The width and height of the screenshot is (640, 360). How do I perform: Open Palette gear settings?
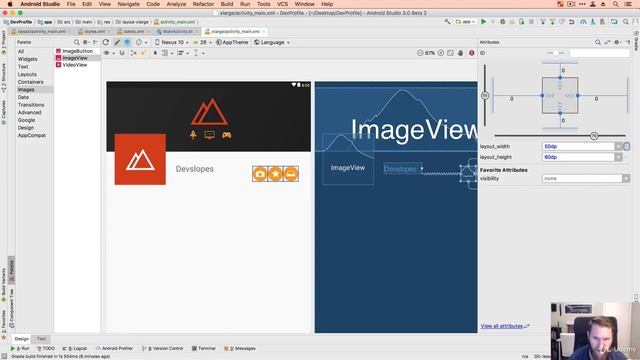pos(85,42)
